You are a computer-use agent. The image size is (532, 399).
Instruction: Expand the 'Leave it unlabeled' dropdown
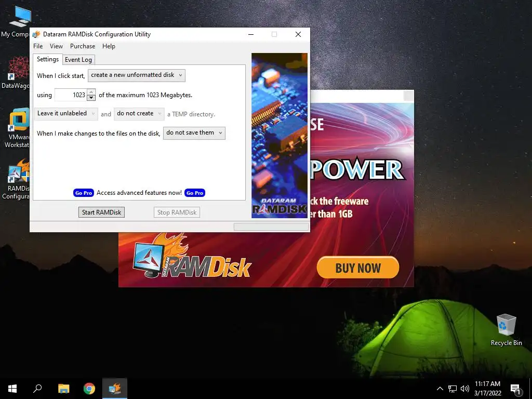click(x=66, y=113)
